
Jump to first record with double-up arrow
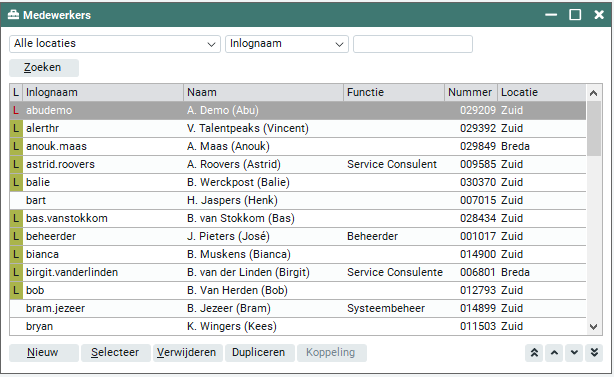534,353
